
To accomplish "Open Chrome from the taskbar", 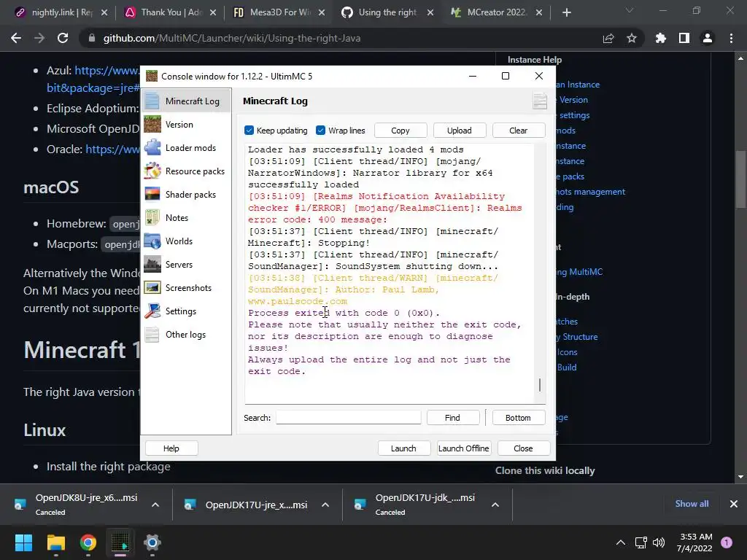I will [x=88, y=542].
